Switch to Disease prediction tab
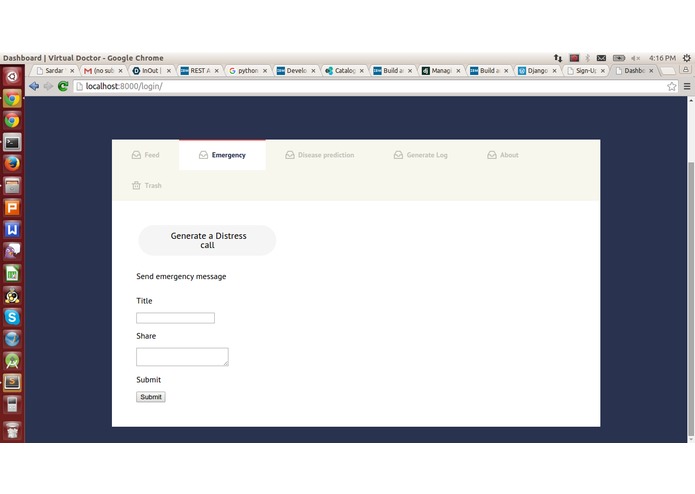This screenshot has width=695, height=494. click(320, 155)
